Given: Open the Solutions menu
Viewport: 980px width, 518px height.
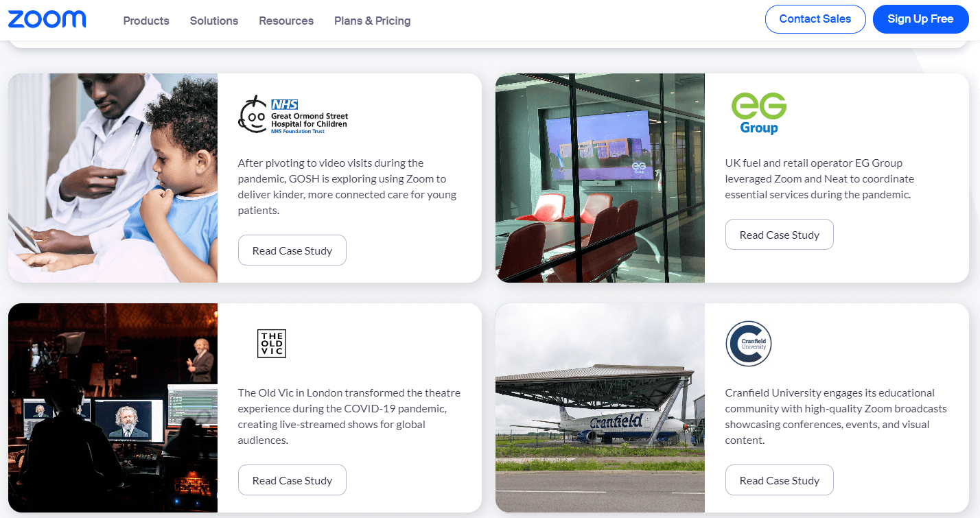Looking at the screenshot, I should pos(214,21).
